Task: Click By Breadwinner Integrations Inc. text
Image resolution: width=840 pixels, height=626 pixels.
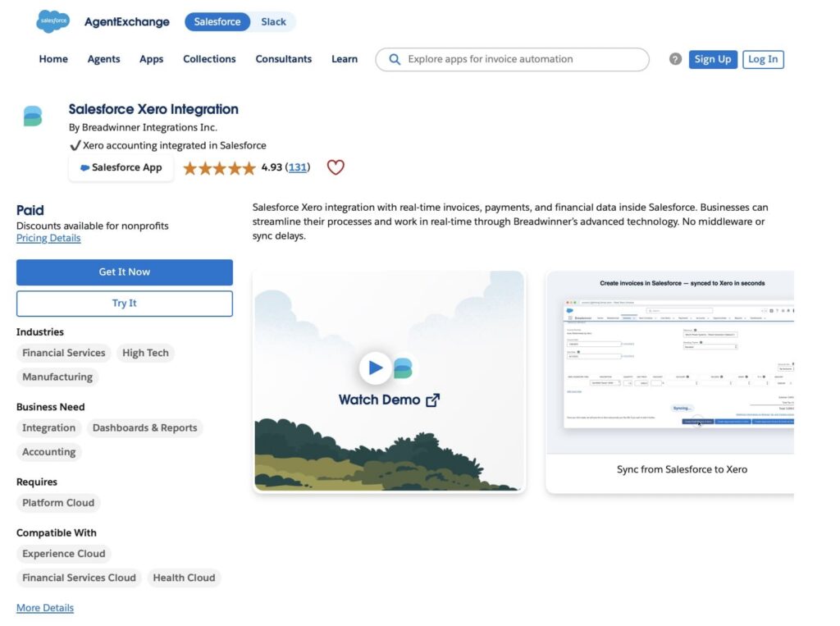Action: (143, 127)
